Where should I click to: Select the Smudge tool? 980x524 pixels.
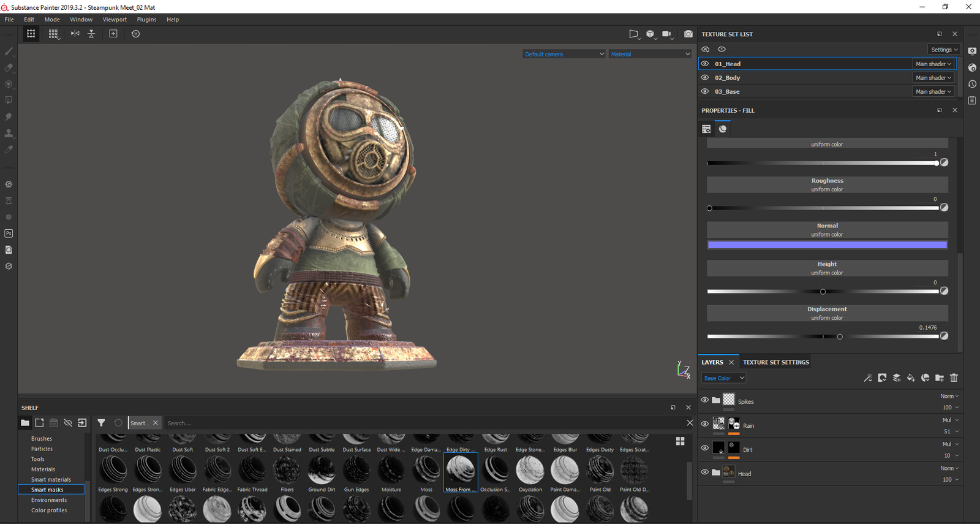point(9,116)
